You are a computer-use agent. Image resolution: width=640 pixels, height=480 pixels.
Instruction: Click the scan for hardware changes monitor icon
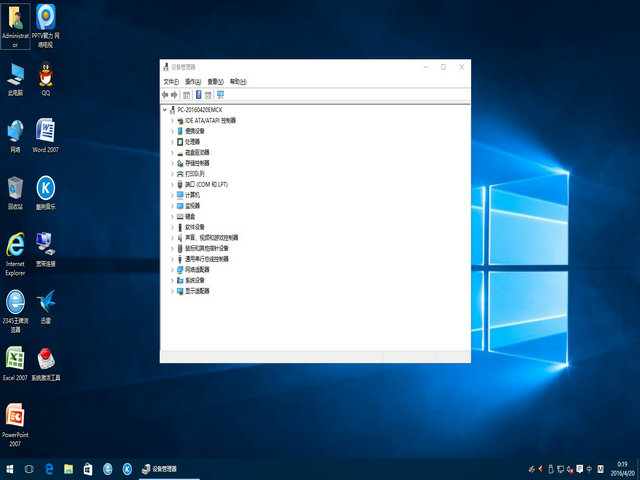(220, 95)
